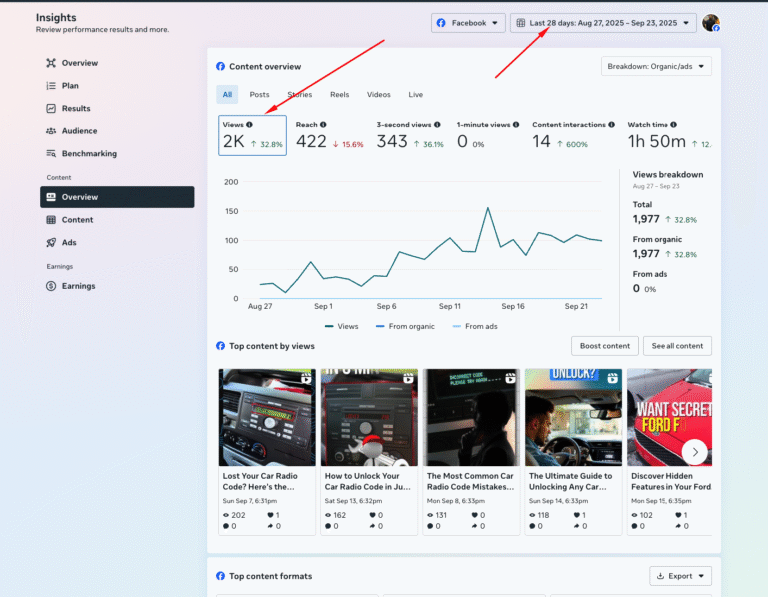
Task: Open the Ads rocket icon
Action: 51,242
